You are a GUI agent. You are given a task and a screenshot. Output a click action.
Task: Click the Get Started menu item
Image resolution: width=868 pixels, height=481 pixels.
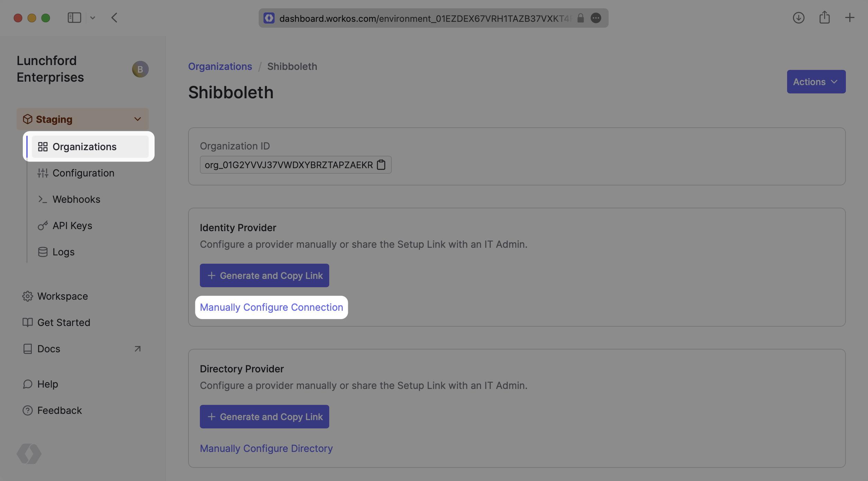64,322
